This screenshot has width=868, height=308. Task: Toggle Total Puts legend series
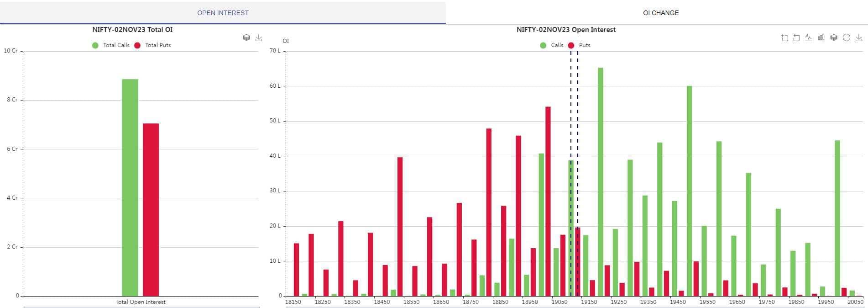click(x=152, y=45)
